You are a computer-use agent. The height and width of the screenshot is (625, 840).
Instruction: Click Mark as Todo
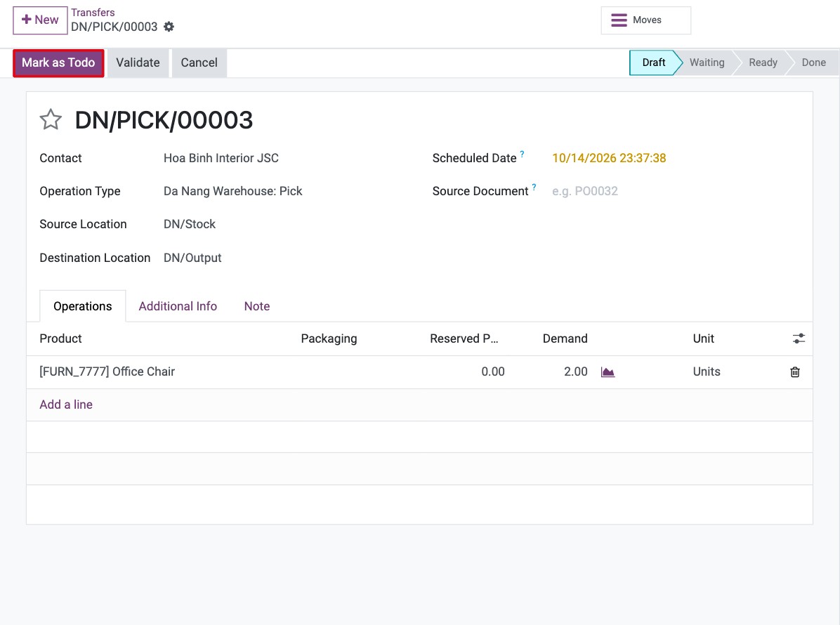pos(58,63)
